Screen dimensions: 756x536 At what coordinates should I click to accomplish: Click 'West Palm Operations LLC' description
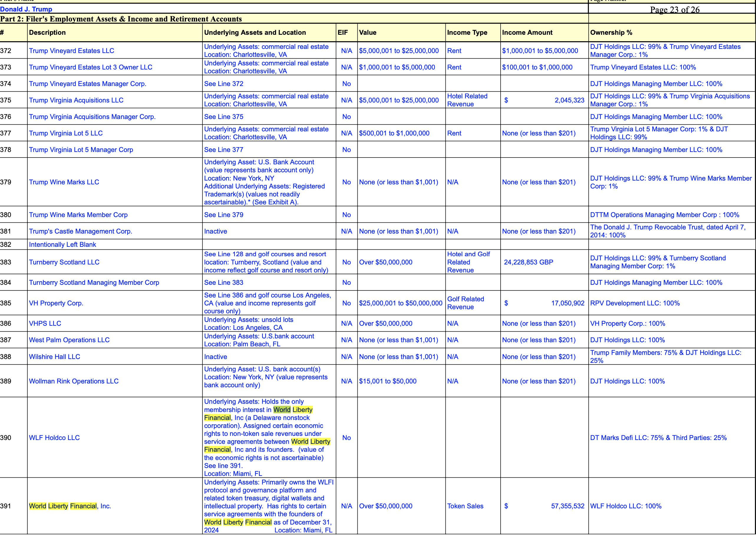tap(69, 340)
